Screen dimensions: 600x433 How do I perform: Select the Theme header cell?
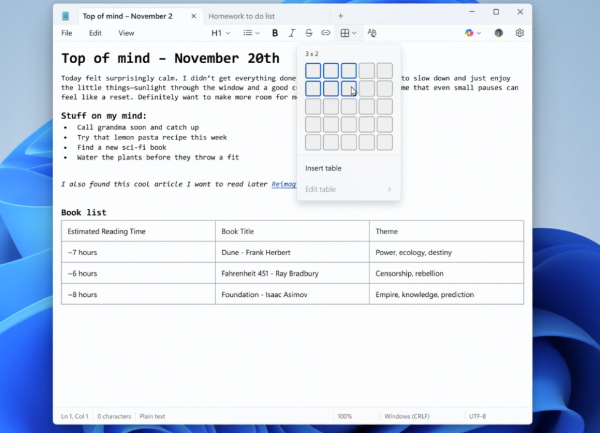point(446,231)
